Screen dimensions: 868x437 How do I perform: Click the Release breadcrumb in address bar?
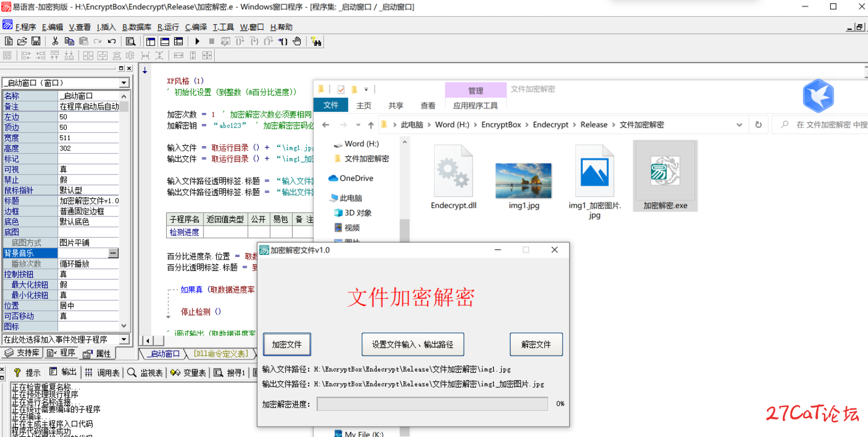(594, 125)
